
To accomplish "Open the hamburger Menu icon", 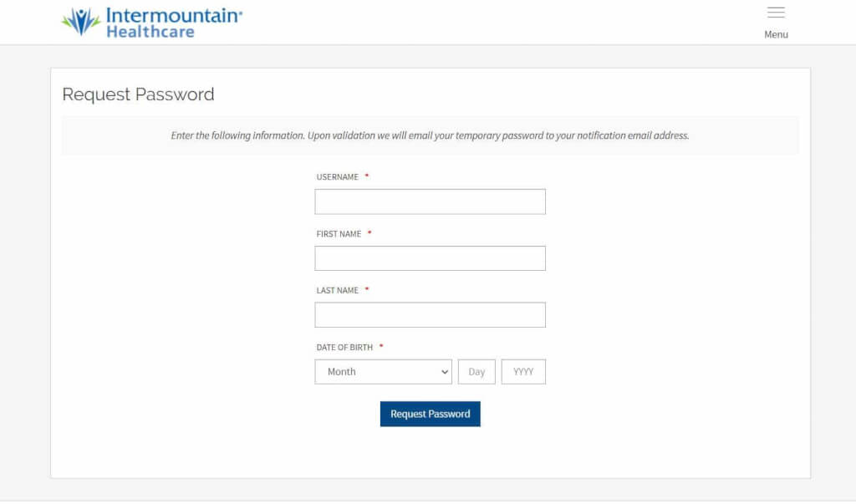I will click(776, 12).
